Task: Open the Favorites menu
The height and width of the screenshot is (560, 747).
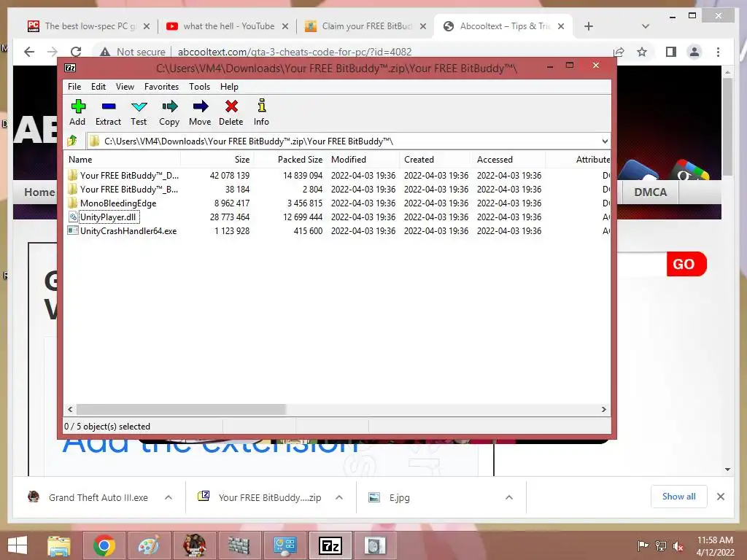Action: pos(161,87)
